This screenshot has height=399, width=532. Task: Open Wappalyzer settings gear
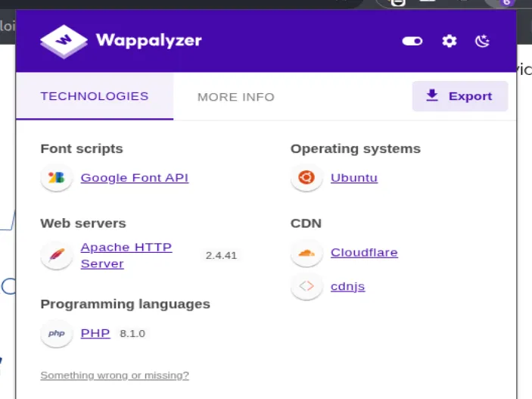[x=450, y=41]
